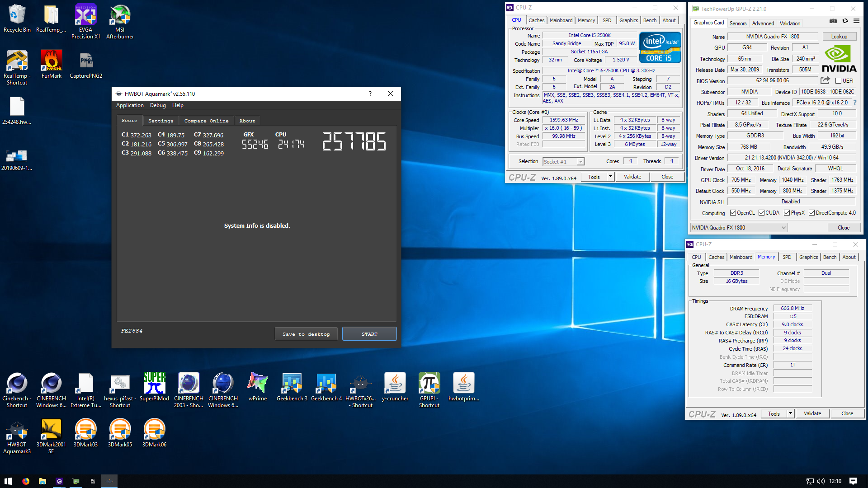Toggle the OpenCL checkbox

pyautogui.click(x=733, y=213)
